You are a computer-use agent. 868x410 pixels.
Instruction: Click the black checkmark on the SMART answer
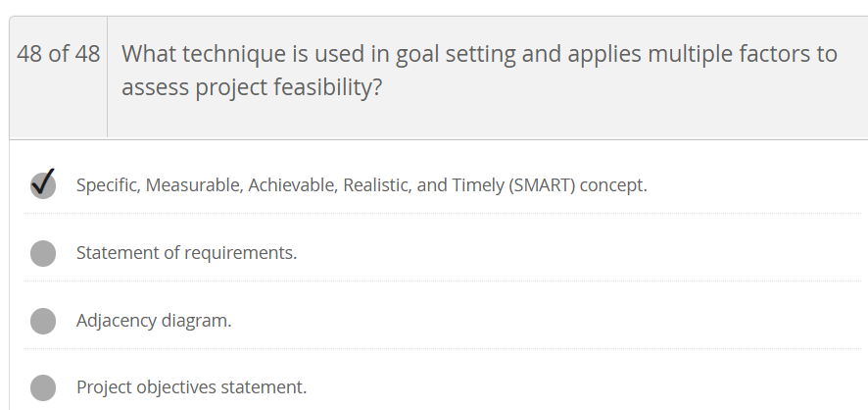[x=42, y=183]
